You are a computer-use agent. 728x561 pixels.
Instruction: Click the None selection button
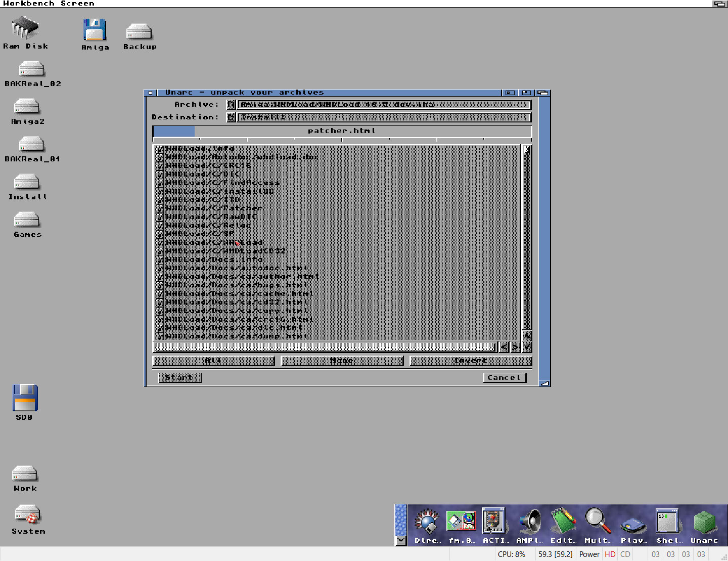pyautogui.click(x=342, y=361)
